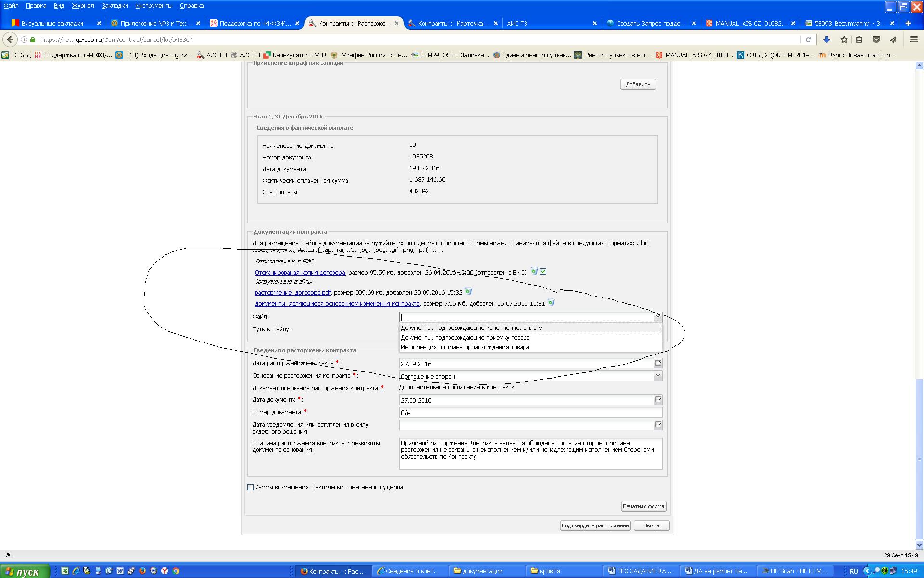
Task: Open the Firefox hamburger menu
Action: point(913,39)
